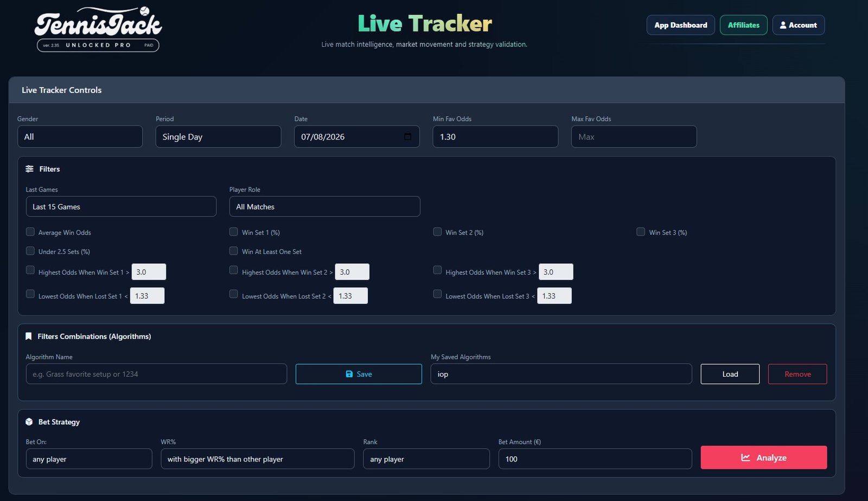Viewport: 868px width, 501px height.
Task: Check Highest Odds When Win Set 3
Action: point(437,270)
